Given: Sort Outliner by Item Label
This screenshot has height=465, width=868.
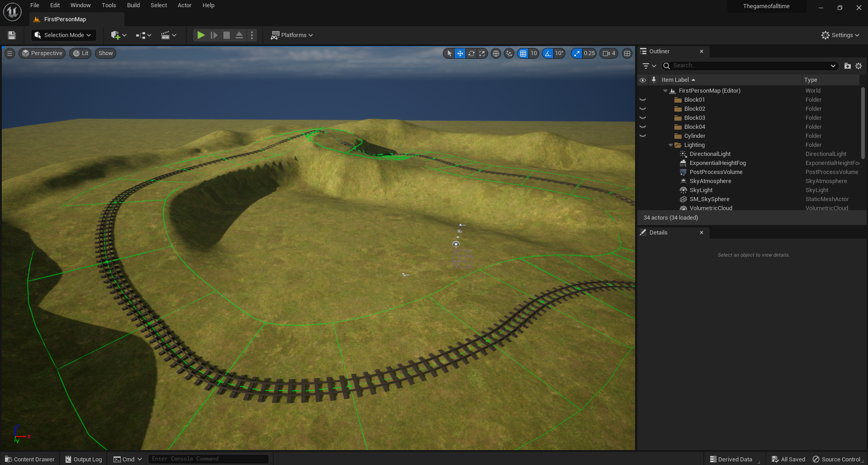Looking at the screenshot, I should click(730, 80).
